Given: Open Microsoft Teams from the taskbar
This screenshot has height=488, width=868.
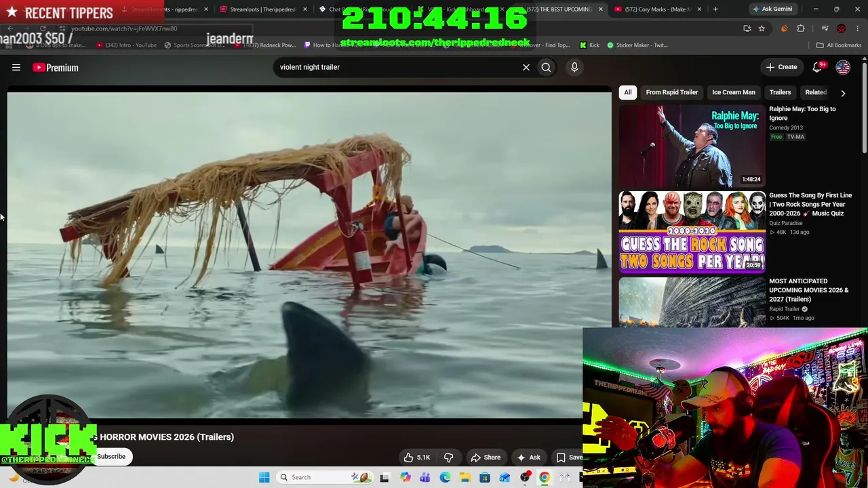Looking at the screenshot, I should pyautogui.click(x=425, y=477).
